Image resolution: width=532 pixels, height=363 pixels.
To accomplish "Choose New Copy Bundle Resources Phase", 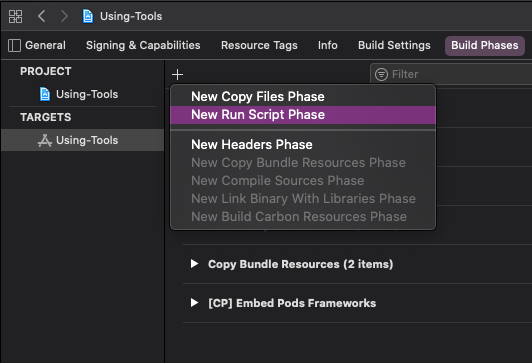I will coord(303,163).
